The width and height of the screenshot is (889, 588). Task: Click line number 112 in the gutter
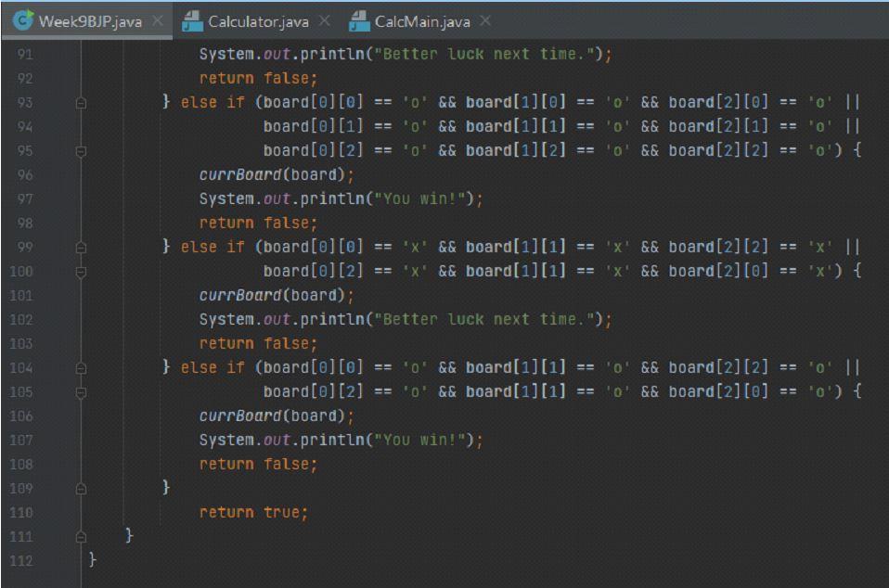click(21, 561)
